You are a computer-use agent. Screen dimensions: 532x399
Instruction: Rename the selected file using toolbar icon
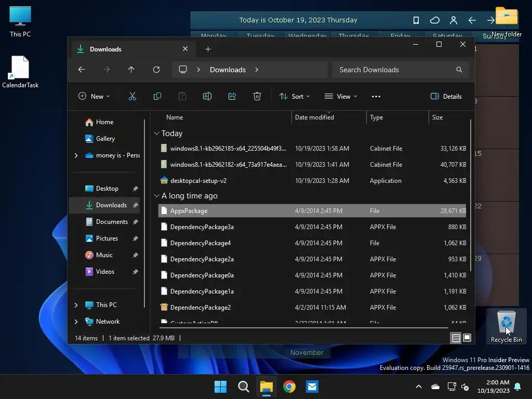[x=207, y=96]
